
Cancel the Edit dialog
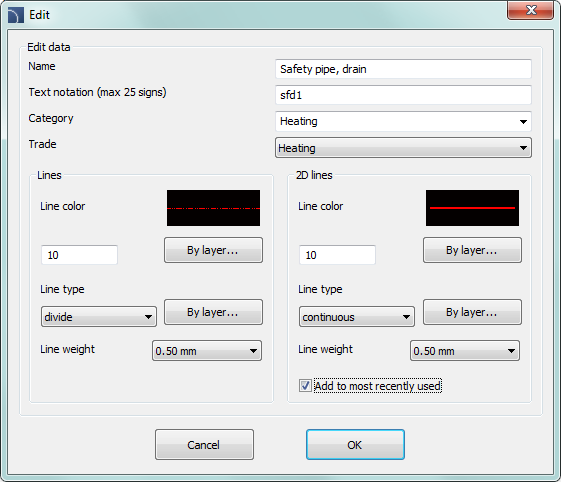click(x=204, y=445)
